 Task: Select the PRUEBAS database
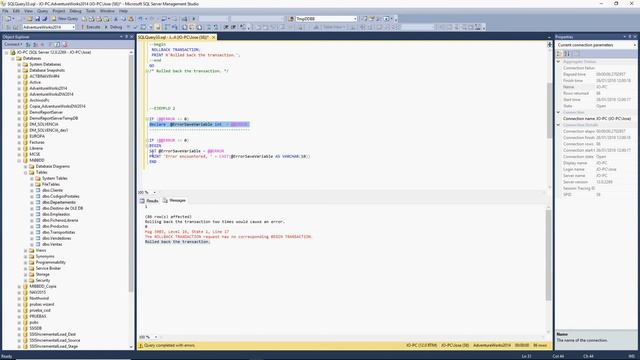coord(38,316)
